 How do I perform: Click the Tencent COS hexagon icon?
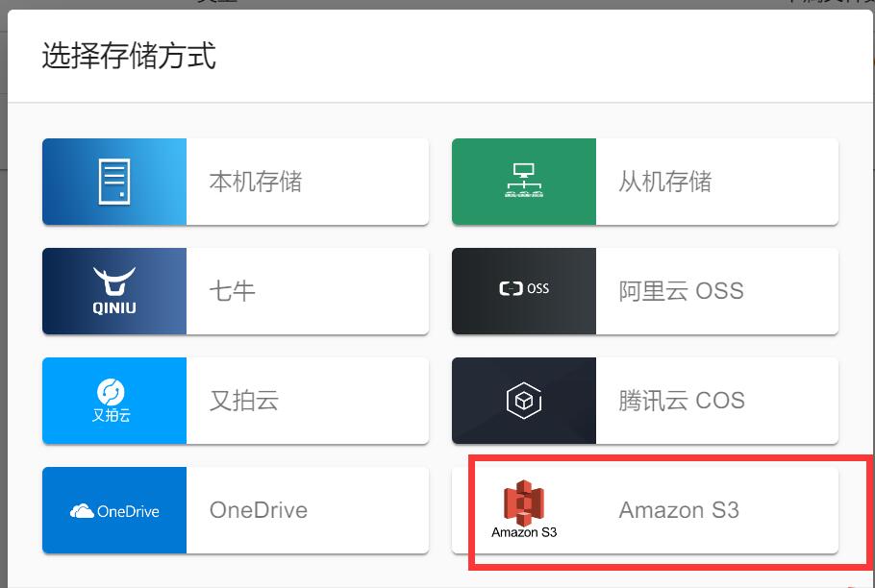[523, 401]
